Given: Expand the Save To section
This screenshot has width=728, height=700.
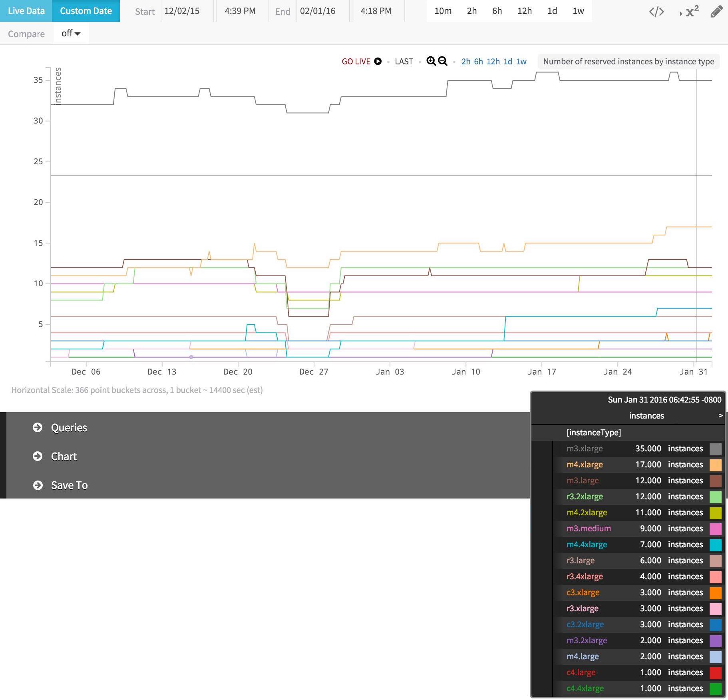Looking at the screenshot, I should [69, 485].
